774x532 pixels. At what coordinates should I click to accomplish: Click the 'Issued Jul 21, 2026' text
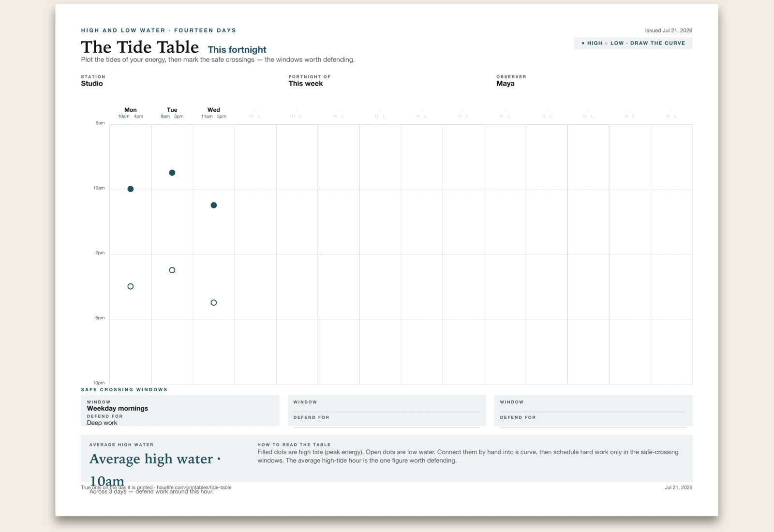pos(669,30)
